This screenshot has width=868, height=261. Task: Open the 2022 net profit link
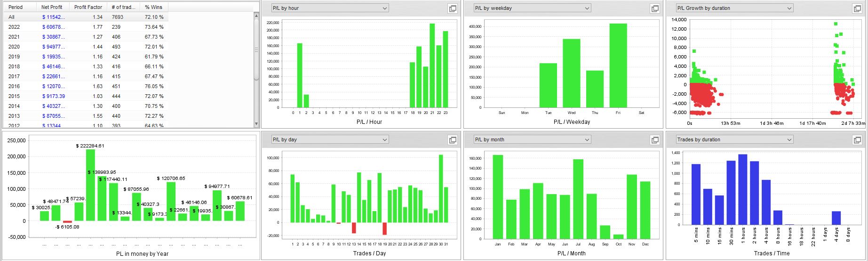click(53, 27)
